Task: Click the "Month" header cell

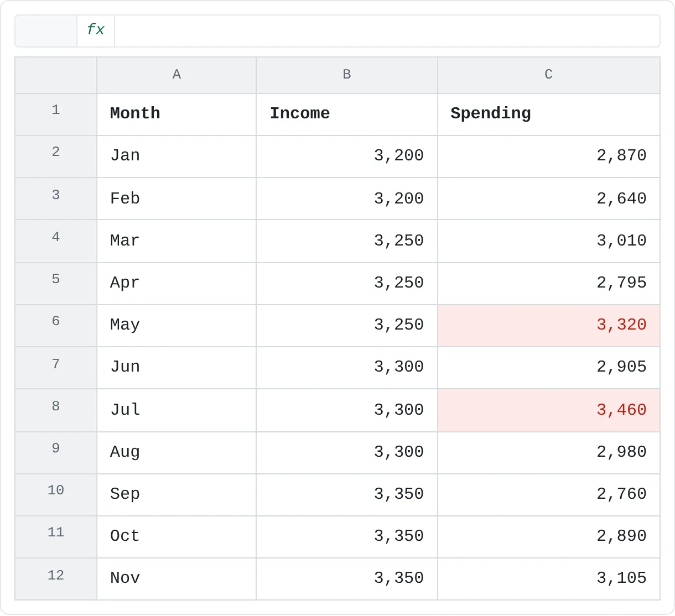Action: [x=176, y=114]
